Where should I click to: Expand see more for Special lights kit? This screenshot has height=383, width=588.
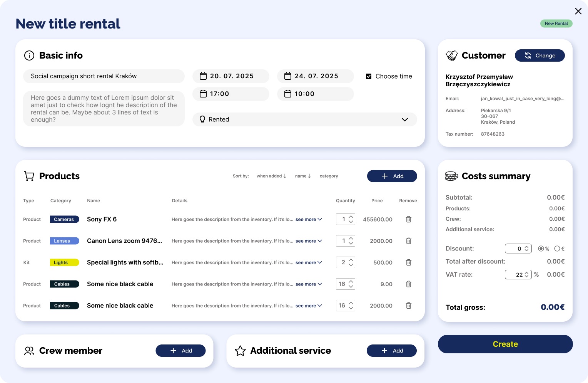click(309, 262)
